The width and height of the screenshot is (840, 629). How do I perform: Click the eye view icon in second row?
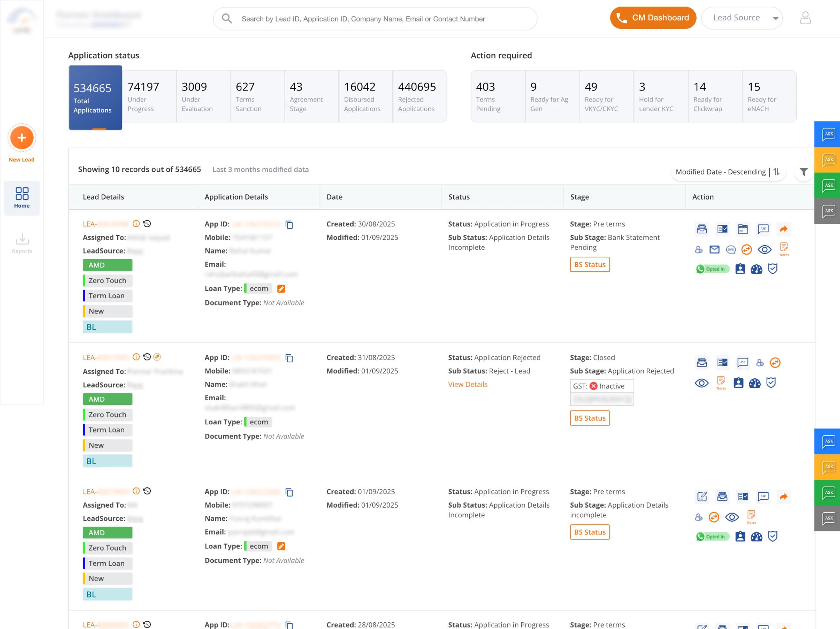pos(701,383)
